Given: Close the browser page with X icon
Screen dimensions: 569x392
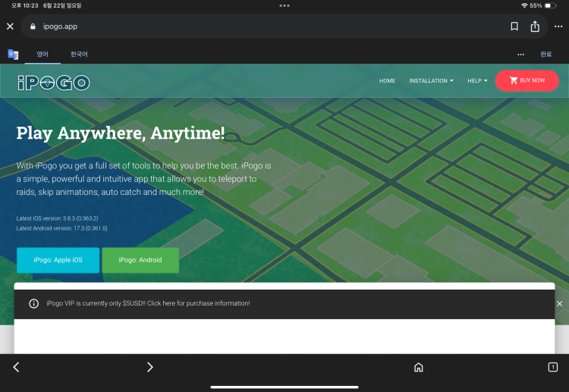Looking at the screenshot, I should tap(10, 27).
